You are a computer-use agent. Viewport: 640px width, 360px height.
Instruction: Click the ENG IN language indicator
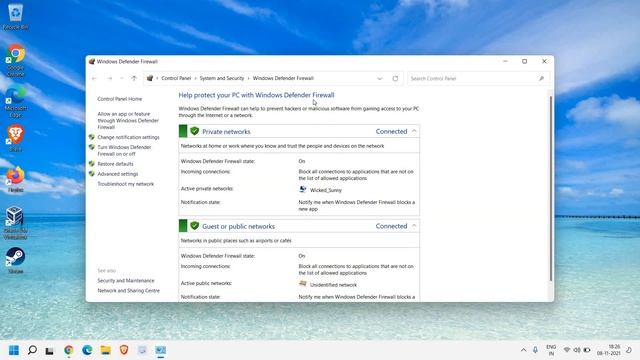point(551,350)
